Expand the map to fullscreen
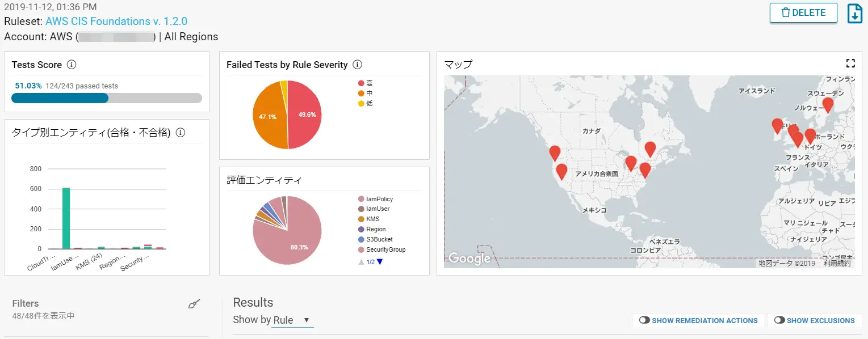The width and height of the screenshot is (868, 339). pos(850,63)
